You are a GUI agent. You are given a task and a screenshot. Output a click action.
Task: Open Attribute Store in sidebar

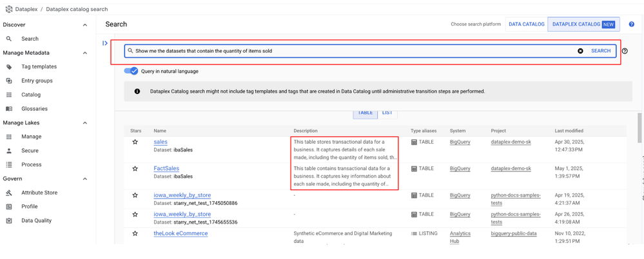pos(39,193)
